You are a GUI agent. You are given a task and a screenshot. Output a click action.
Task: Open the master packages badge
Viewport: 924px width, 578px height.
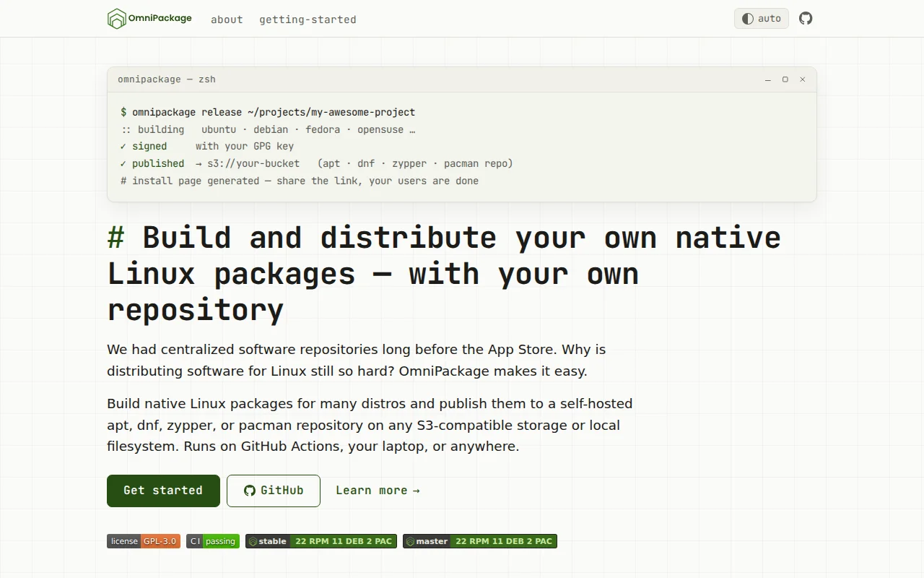[x=480, y=541]
